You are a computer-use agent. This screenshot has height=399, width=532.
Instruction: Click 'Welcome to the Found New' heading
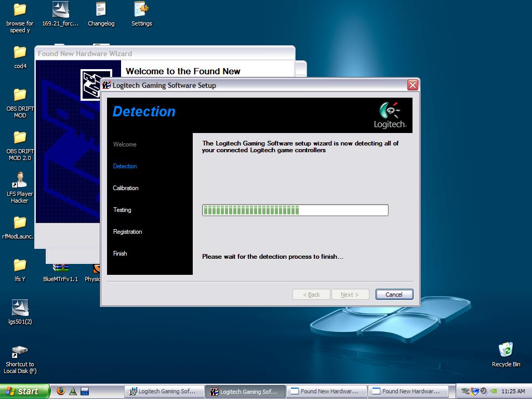pyautogui.click(x=183, y=71)
